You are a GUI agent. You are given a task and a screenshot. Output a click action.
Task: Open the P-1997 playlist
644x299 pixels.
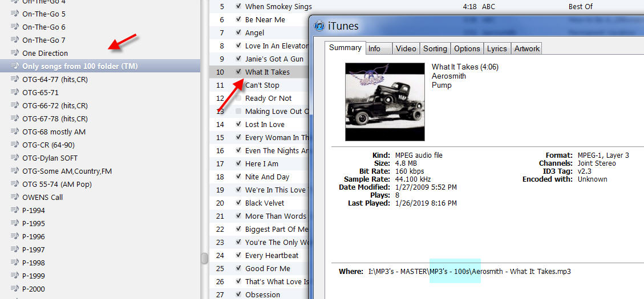pyautogui.click(x=34, y=249)
